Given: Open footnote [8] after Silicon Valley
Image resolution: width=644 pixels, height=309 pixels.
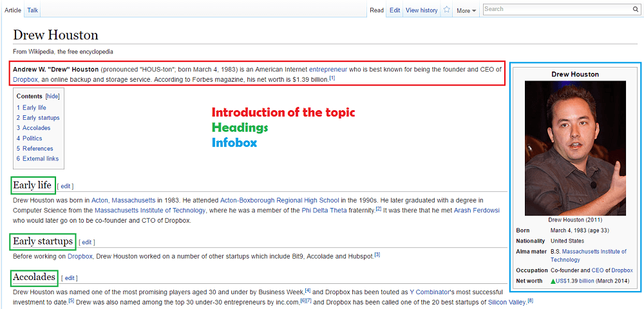Looking at the screenshot, I should pos(530,301).
